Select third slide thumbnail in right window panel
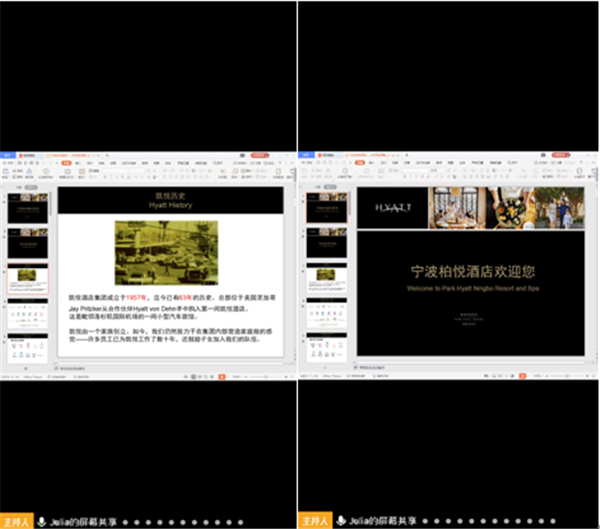 (x=326, y=278)
